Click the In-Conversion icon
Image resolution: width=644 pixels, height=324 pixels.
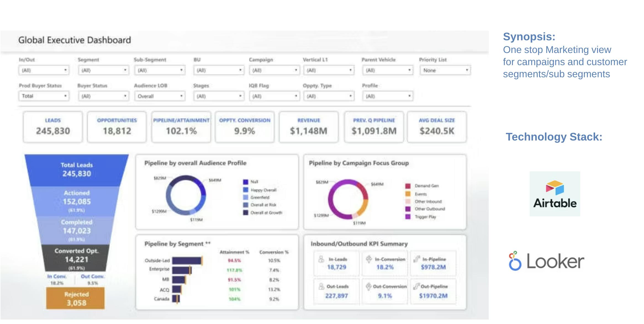pos(369,259)
